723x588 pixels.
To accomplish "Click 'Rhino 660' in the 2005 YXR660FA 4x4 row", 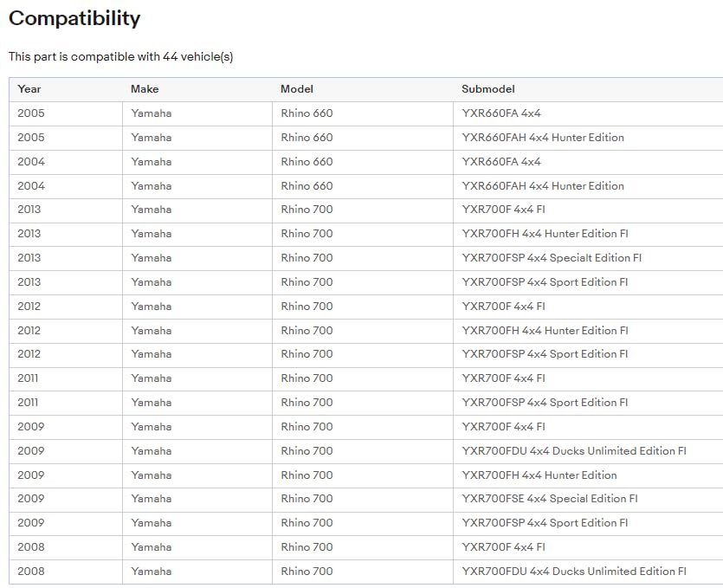I will click(307, 113).
